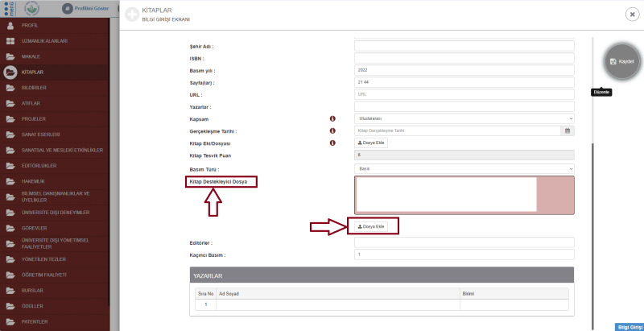Click the info icon next to Kapsam
Image resolution: width=644 pixels, height=331 pixels.
332,118
